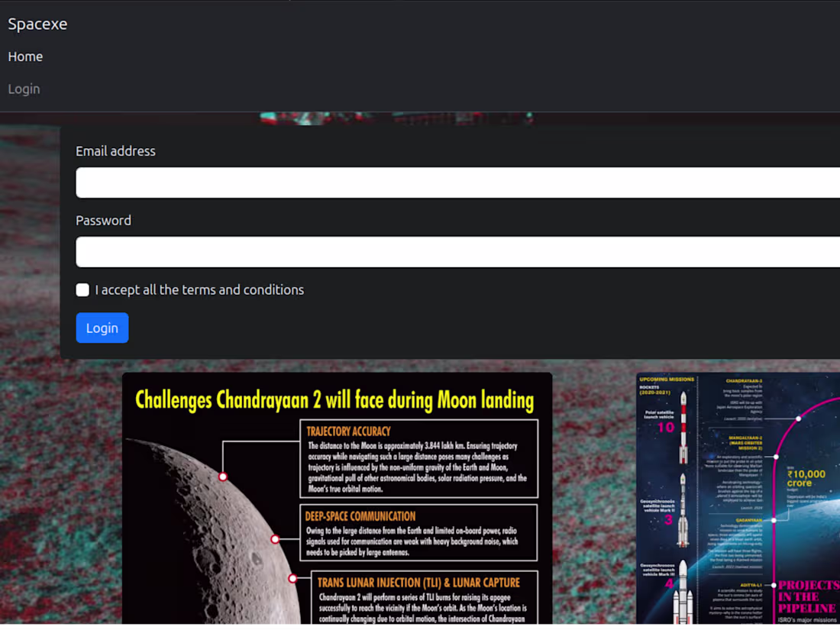Click the 'I accept all the terms and conditions' label
Image resolution: width=840 pixels, height=630 pixels.
[199, 290]
